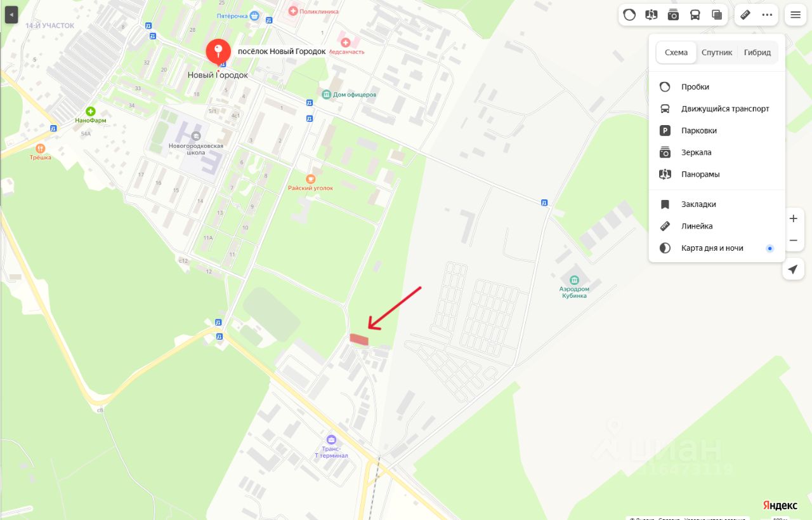Screen dimensions: 812x520
Task: Click the red Новый Городок map pin
Action: pyautogui.click(x=218, y=51)
